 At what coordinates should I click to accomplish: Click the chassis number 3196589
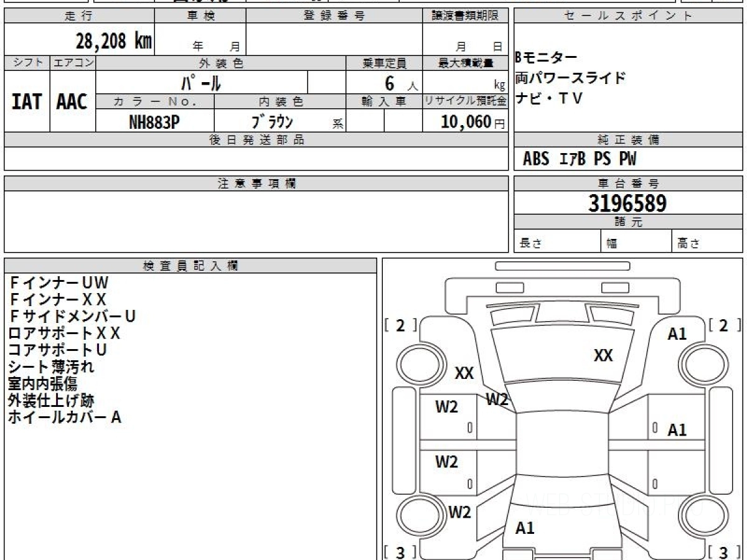click(x=627, y=203)
